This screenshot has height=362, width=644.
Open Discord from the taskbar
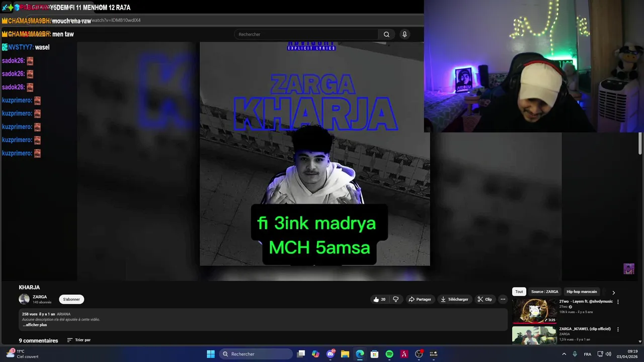point(331,354)
